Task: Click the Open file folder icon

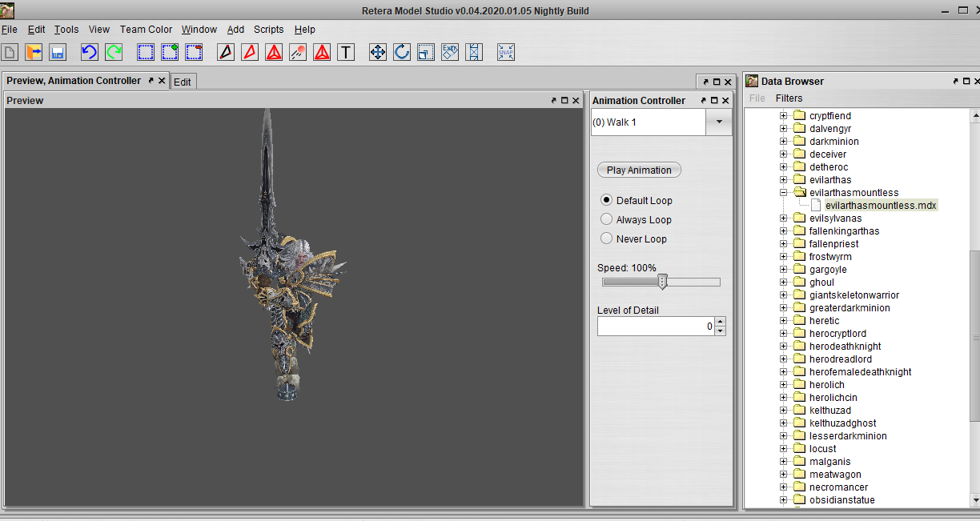Action: 34,53
